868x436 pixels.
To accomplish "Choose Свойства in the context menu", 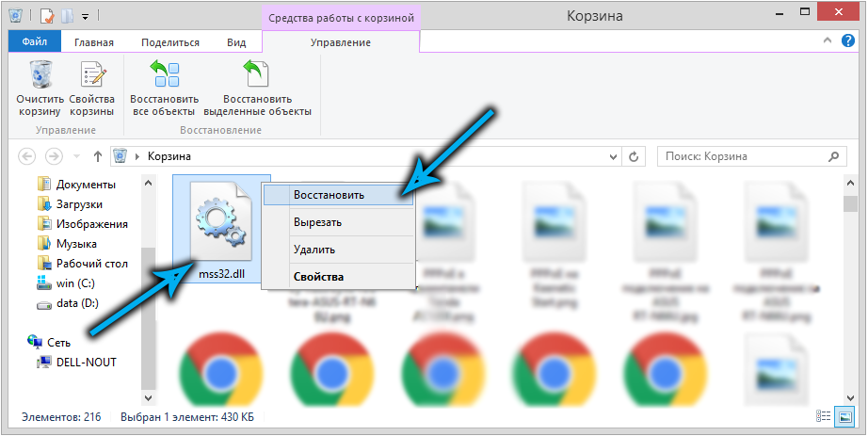I will [x=338, y=277].
